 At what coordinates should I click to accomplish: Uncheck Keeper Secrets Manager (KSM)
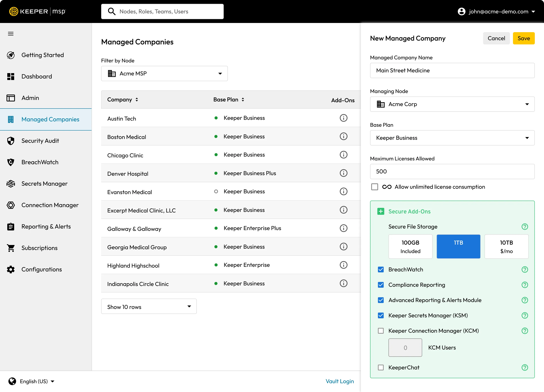pos(381,316)
